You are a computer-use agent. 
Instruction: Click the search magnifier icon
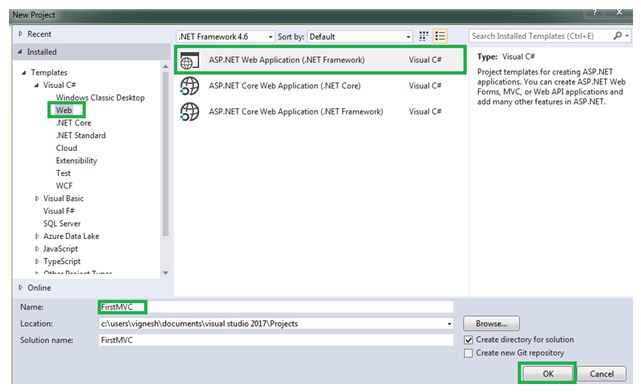(x=618, y=36)
